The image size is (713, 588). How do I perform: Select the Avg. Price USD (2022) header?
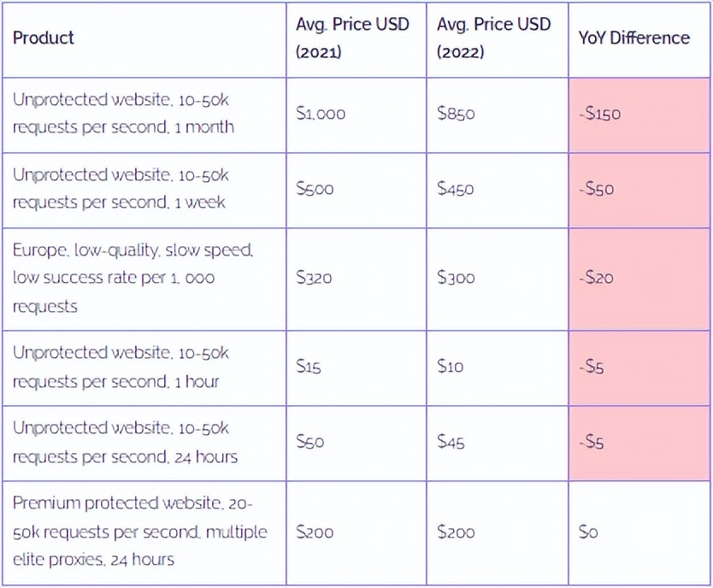(x=493, y=38)
